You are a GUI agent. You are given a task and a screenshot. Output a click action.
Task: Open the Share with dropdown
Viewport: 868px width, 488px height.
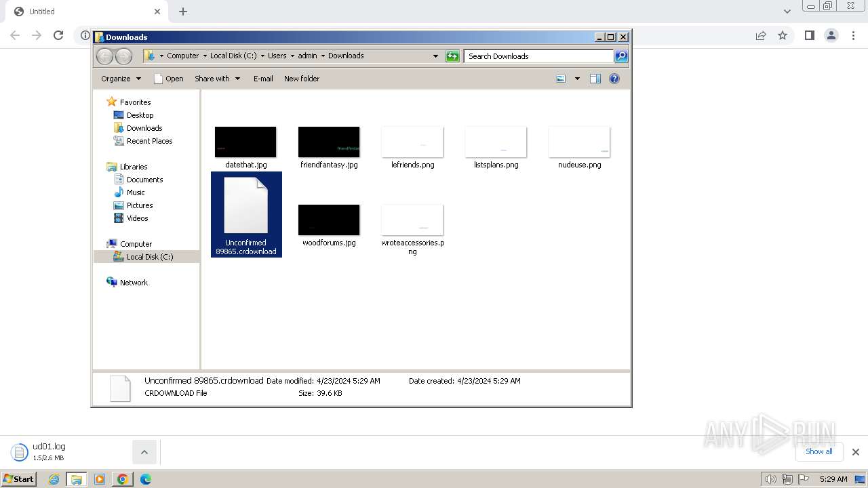(217, 79)
